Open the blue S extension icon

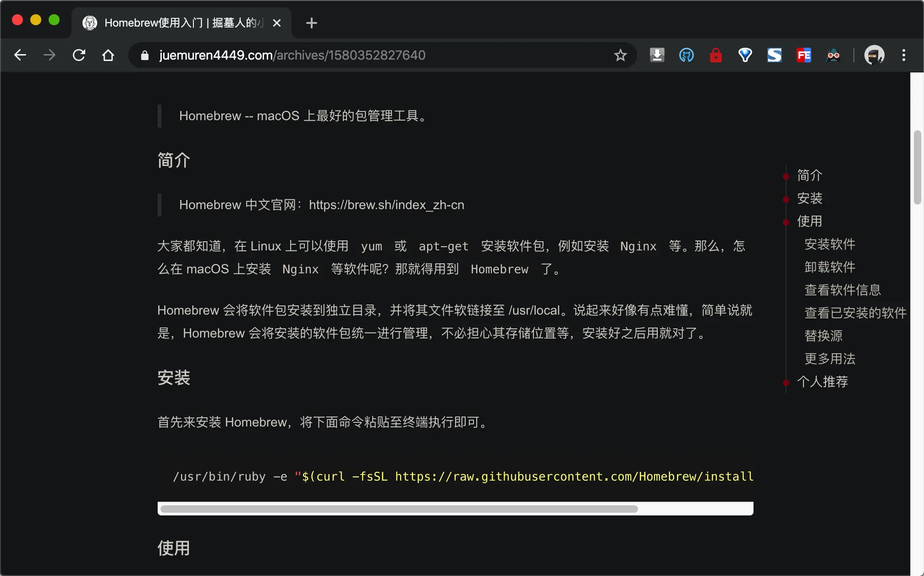coord(774,55)
